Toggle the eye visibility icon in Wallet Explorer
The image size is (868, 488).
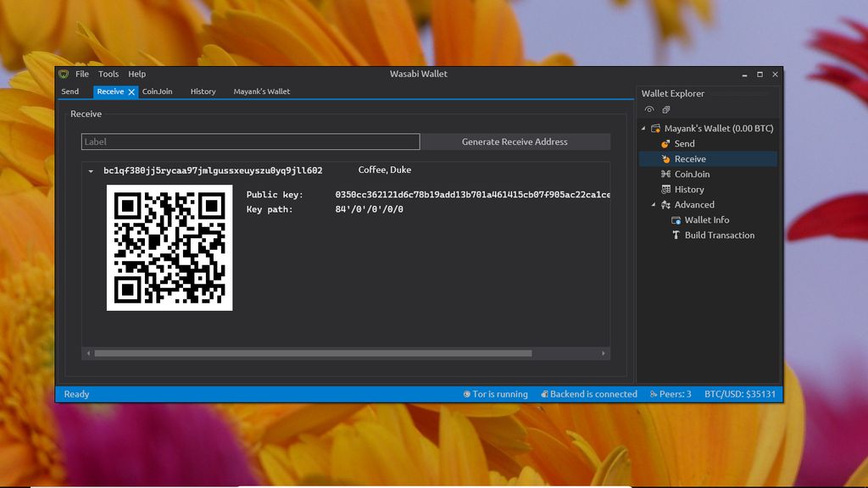[649, 109]
